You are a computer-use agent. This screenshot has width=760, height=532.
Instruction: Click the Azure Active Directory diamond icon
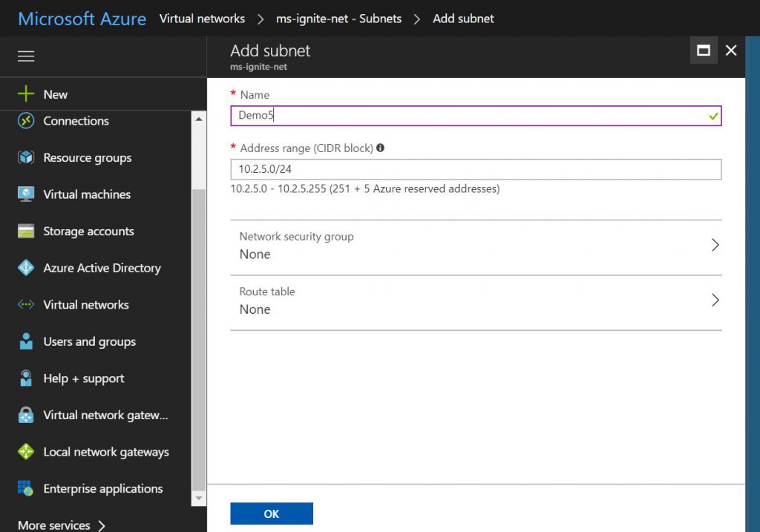pos(26,268)
